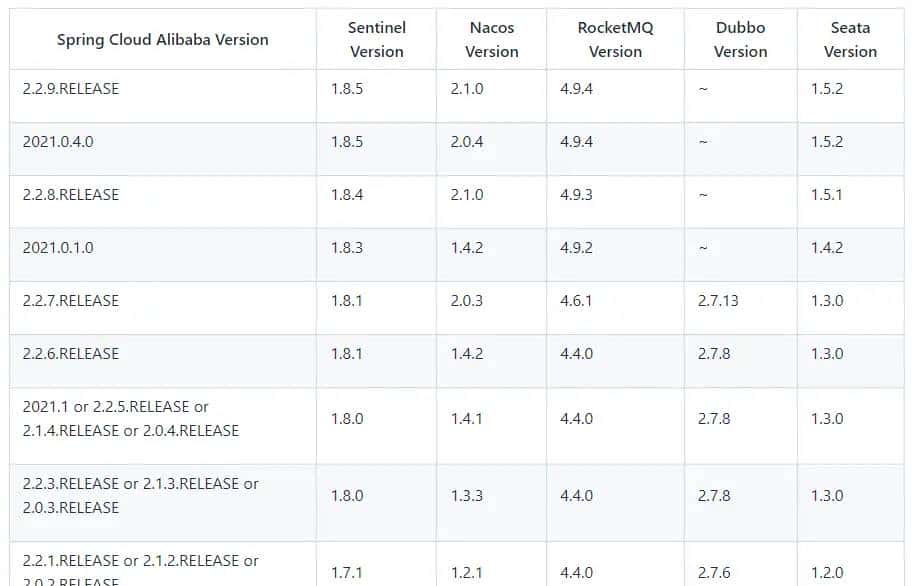Click Dubbo value 2.7.13

[x=718, y=301]
